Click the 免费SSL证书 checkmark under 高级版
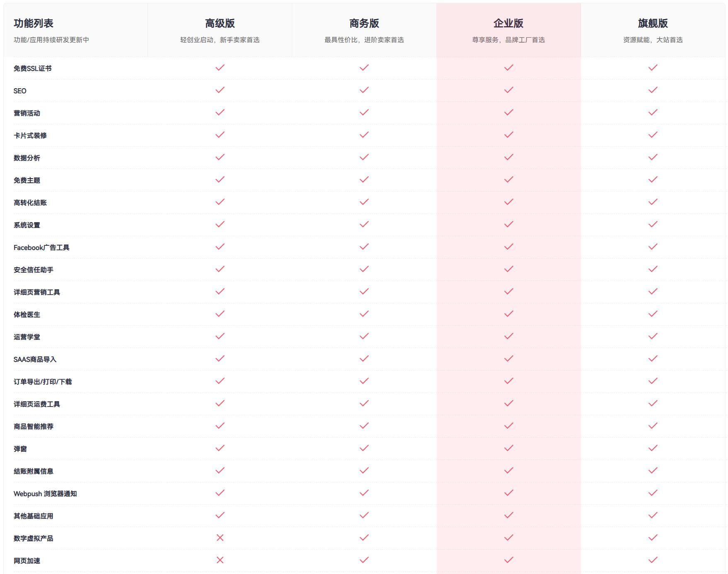728x574 pixels. [x=220, y=68]
